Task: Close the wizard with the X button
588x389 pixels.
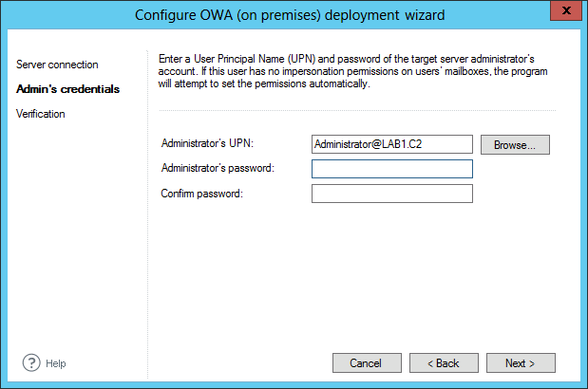Action: point(566,10)
